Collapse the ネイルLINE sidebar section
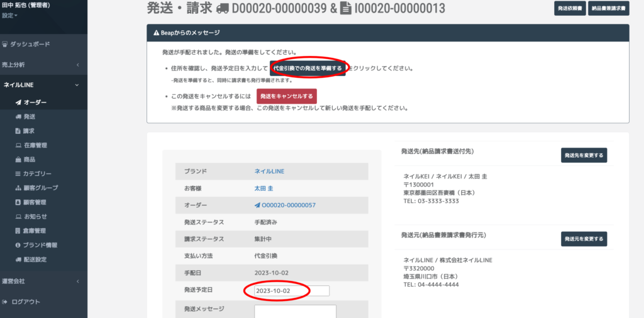 pos(43,85)
